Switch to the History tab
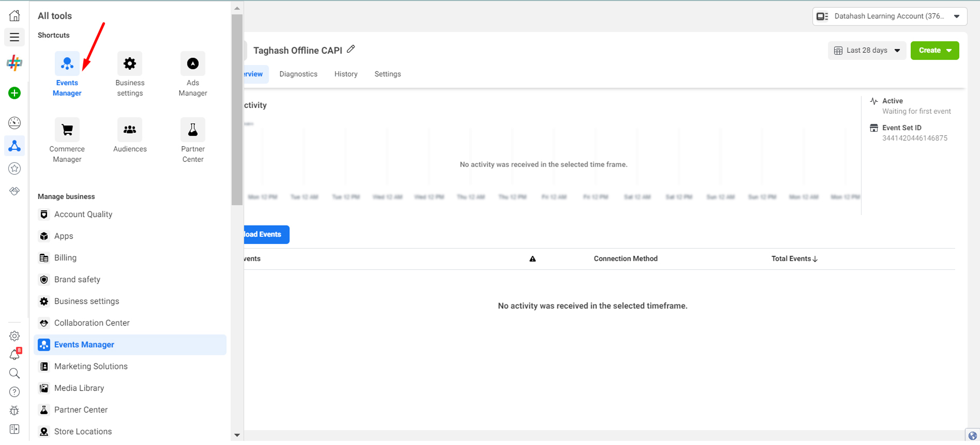The image size is (980, 445). [346, 74]
